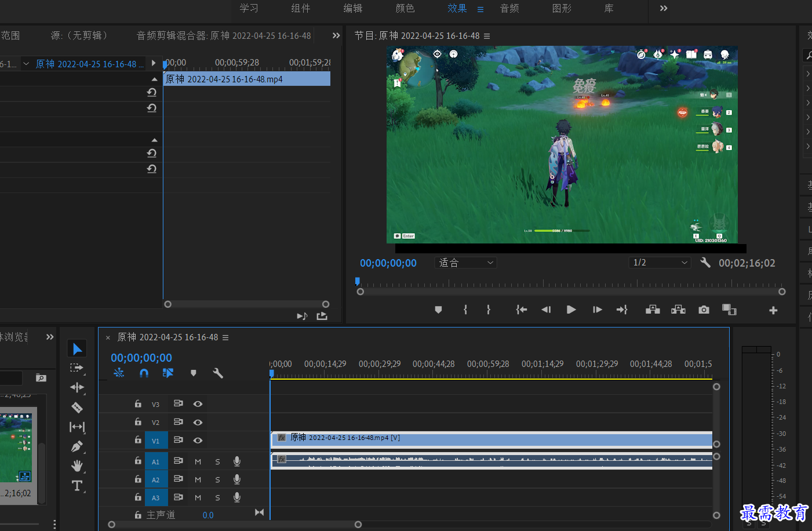Toggle V3 track output eye
812x531 pixels.
click(x=198, y=404)
